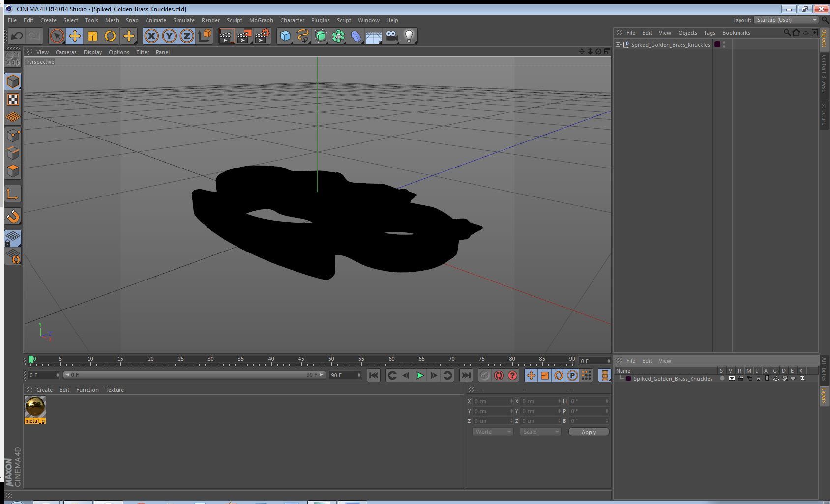
Task: Open the Mesh menu
Action: pyautogui.click(x=112, y=20)
